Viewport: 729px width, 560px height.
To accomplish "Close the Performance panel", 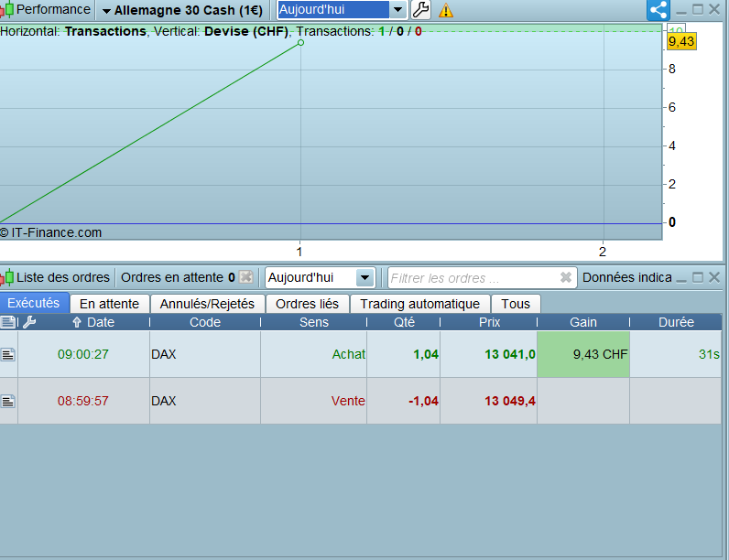I will [714, 9].
